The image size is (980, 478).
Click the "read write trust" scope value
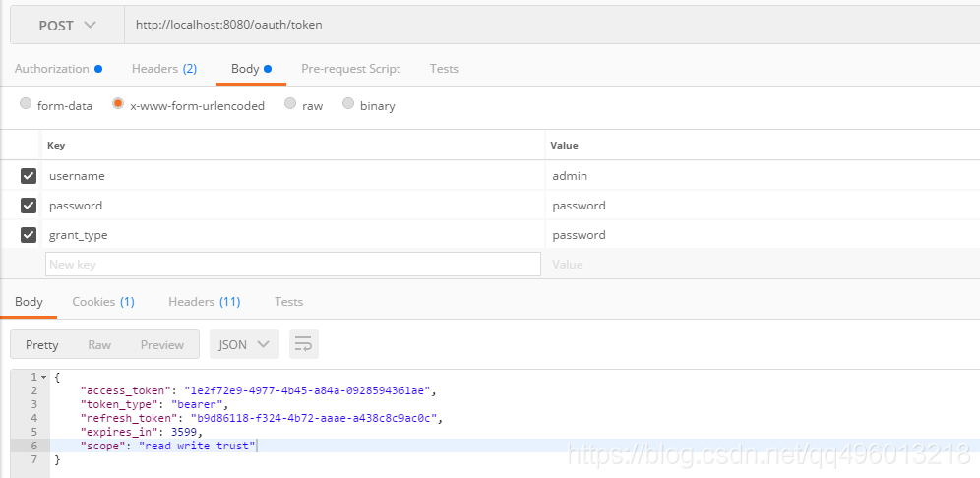point(197,446)
